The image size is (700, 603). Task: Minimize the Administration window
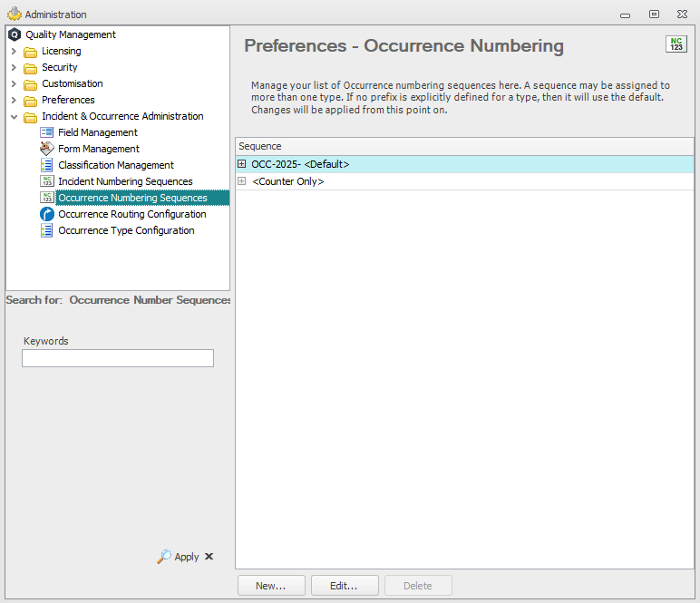coord(625,15)
